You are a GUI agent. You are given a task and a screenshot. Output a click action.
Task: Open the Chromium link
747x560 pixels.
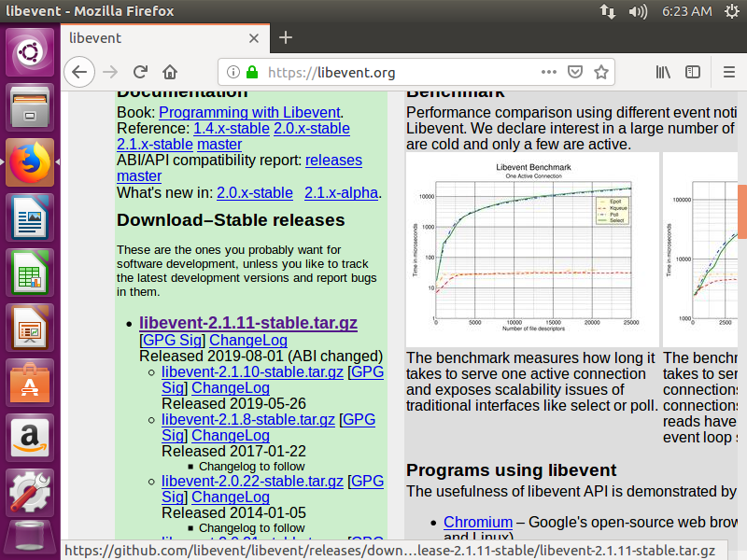tap(478, 523)
